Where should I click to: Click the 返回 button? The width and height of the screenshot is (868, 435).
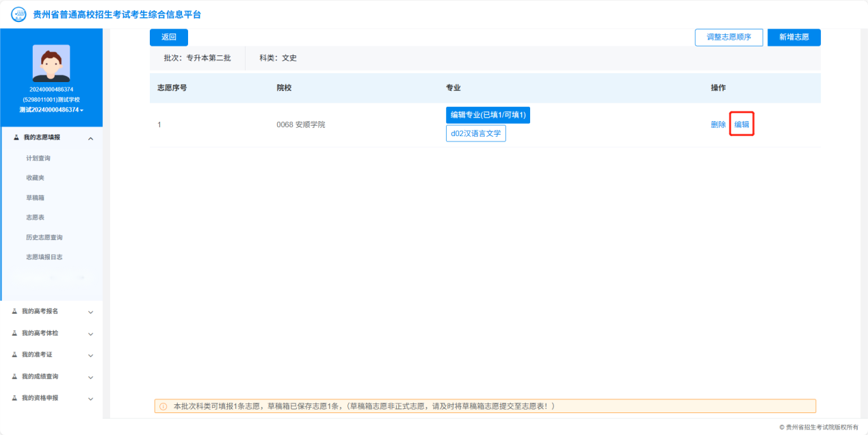(x=168, y=37)
